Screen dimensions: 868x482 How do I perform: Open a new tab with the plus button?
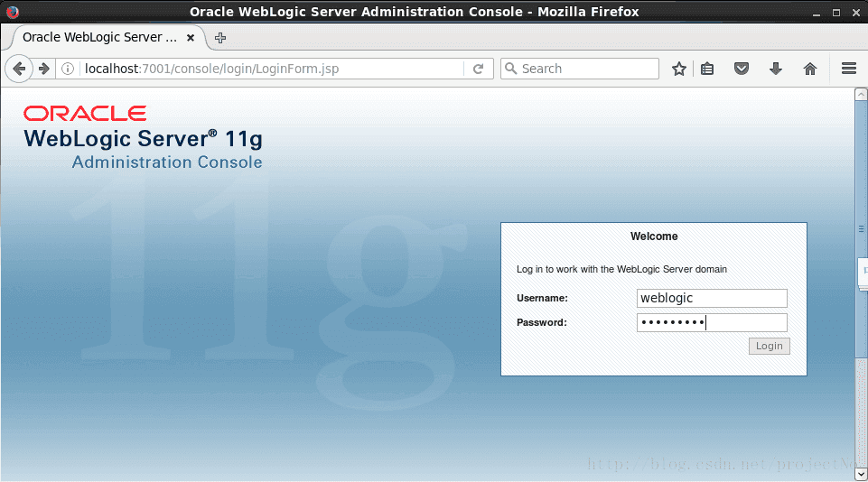tap(220, 38)
